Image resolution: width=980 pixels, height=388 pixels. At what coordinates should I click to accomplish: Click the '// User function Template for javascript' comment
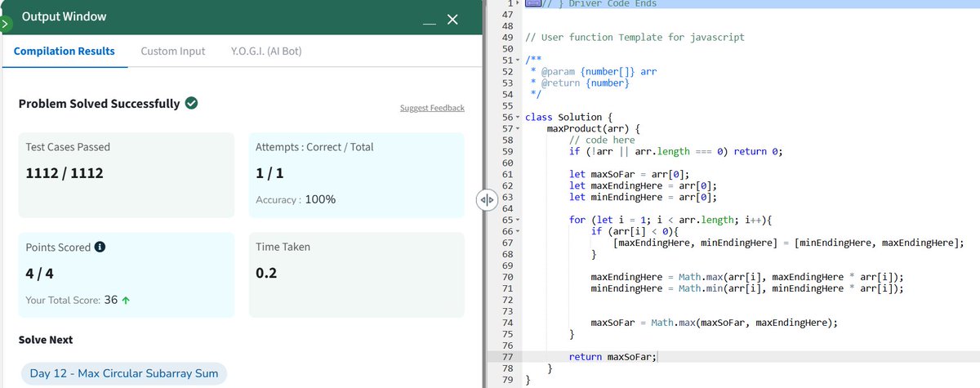635,37
